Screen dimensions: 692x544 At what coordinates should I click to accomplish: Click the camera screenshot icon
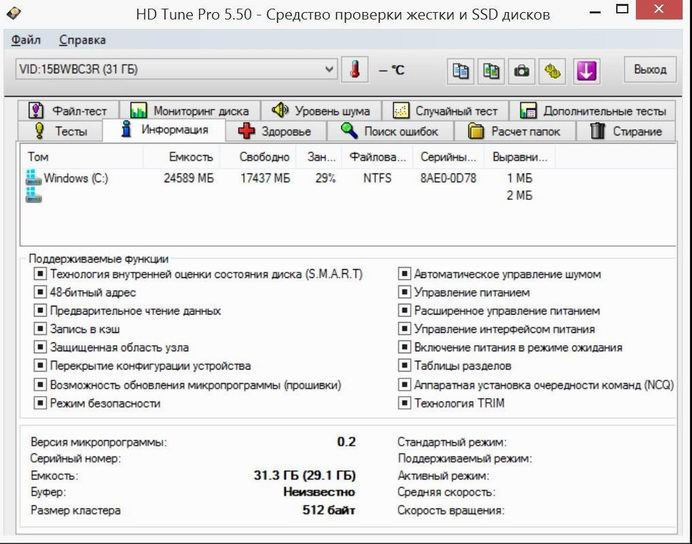point(522,70)
